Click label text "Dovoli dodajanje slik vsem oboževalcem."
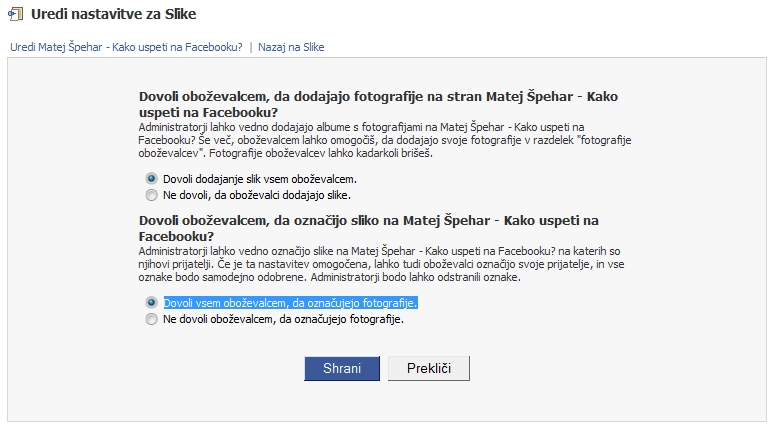 point(260,179)
